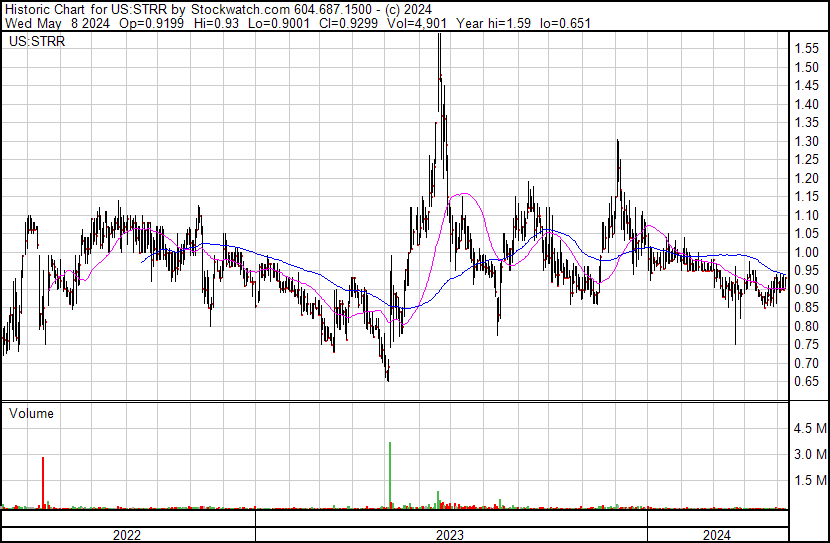Select the 2022 year label on timeline

(x=127, y=535)
